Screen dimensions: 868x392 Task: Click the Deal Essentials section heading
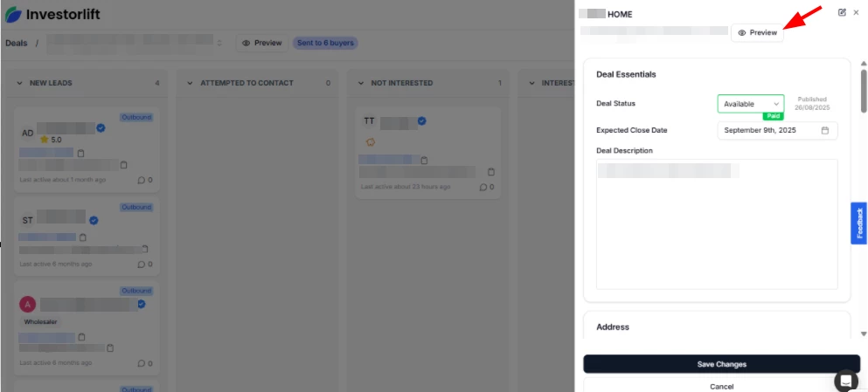coord(626,74)
